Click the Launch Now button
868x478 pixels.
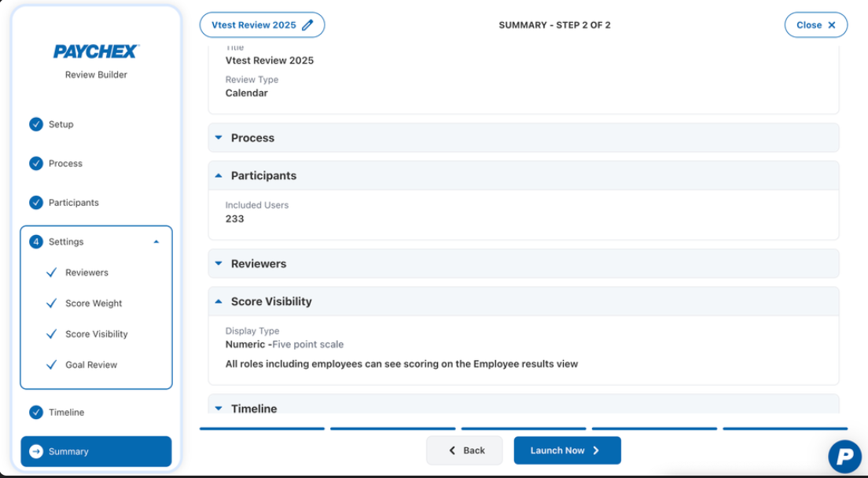pyautogui.click(x=568, y=450)
